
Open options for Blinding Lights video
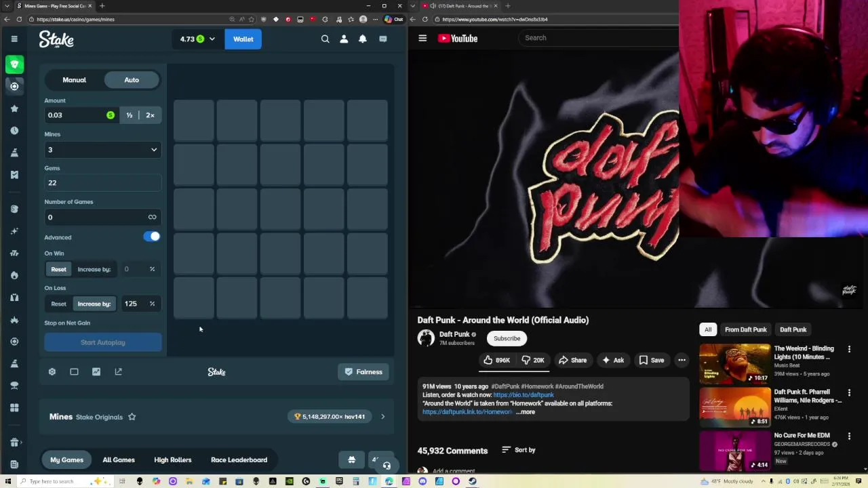849,349
